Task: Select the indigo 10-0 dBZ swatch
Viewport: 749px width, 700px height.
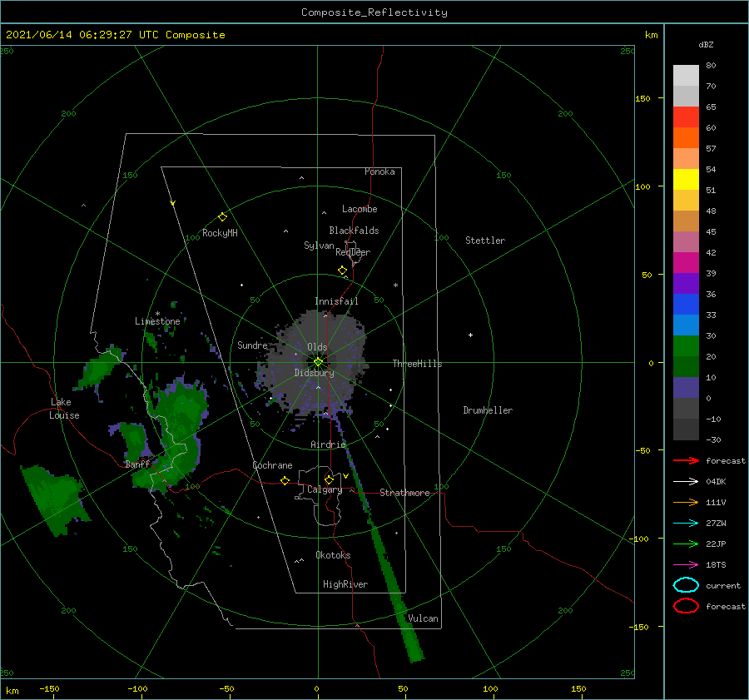Action: point(686,387)
